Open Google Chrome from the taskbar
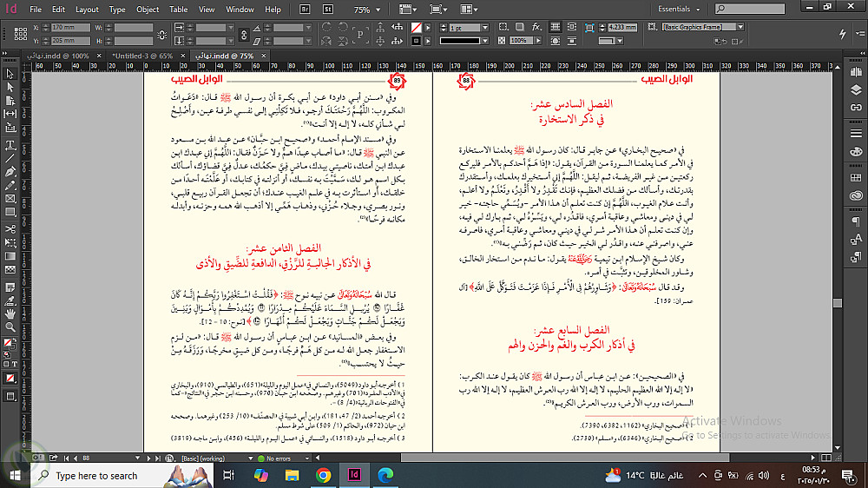The image size is (868, 488). (x=323, y=475)
